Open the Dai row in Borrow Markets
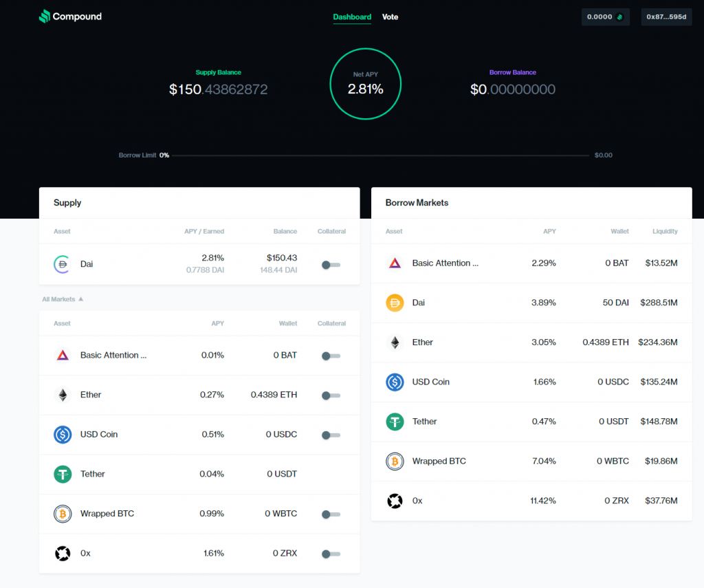704x588 pixels. pos(531,303)
